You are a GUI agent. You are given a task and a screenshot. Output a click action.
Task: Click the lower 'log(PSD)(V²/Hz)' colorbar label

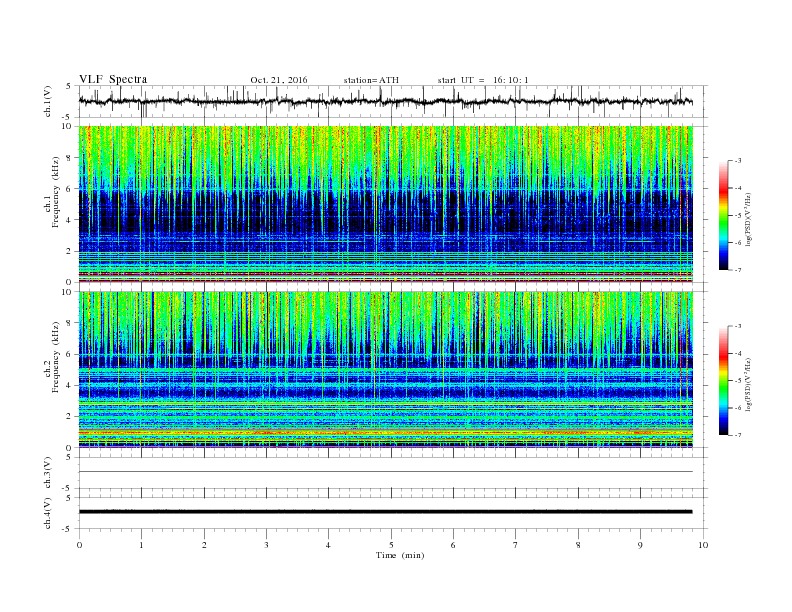pos(748,384)
